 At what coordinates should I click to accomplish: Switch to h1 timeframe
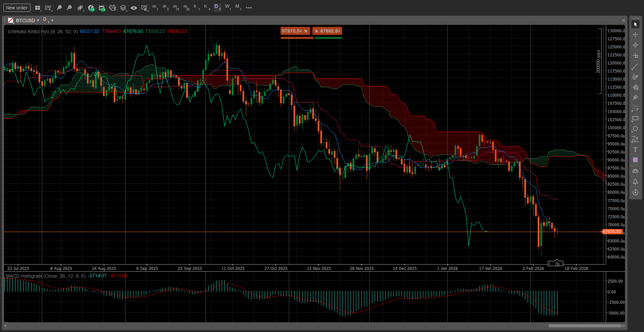[197, 7]
